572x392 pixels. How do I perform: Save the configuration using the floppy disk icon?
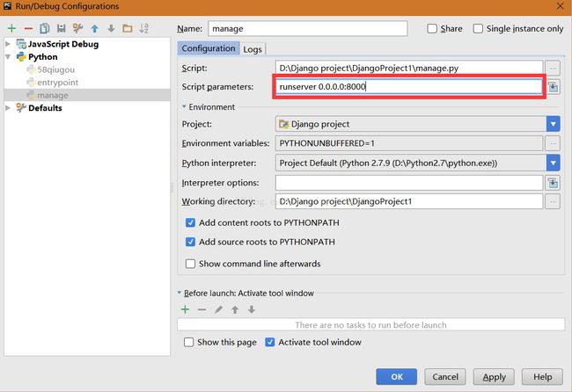click(62, 28)
